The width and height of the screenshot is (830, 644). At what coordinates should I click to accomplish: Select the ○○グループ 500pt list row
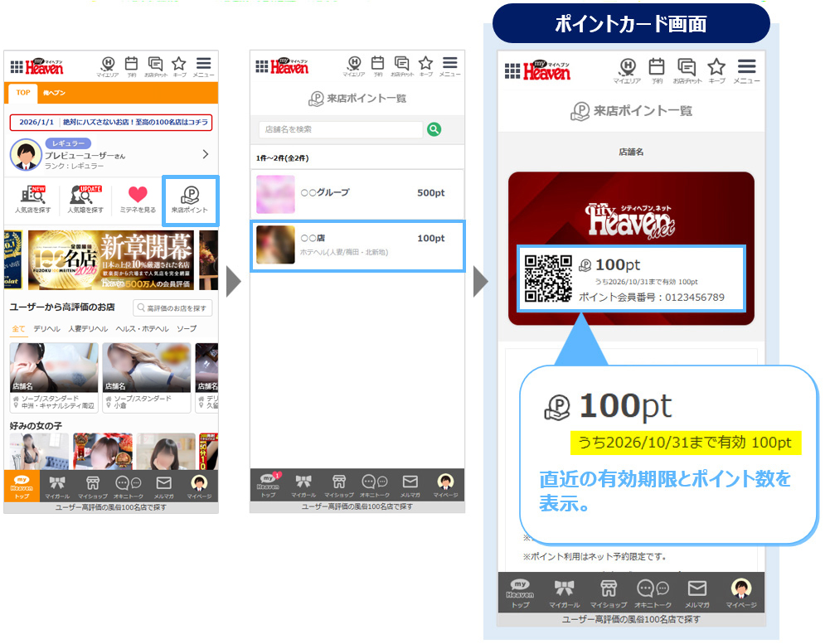pos(357,193)
